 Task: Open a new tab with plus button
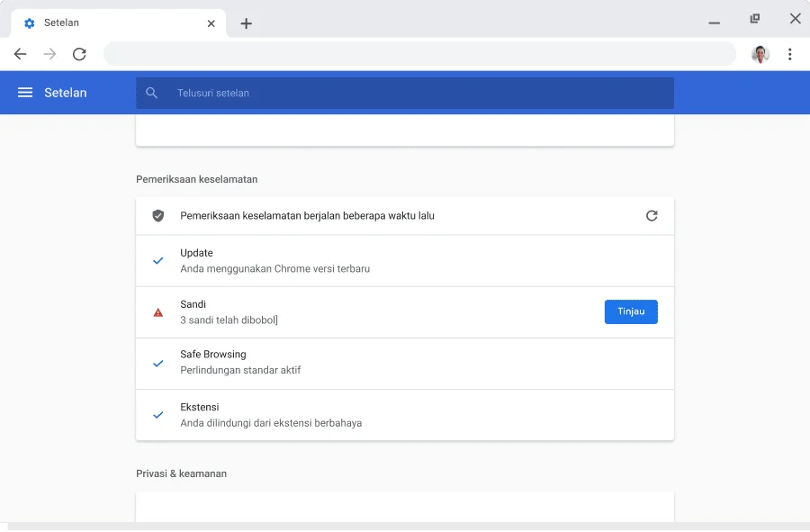(x=246, y=23)
